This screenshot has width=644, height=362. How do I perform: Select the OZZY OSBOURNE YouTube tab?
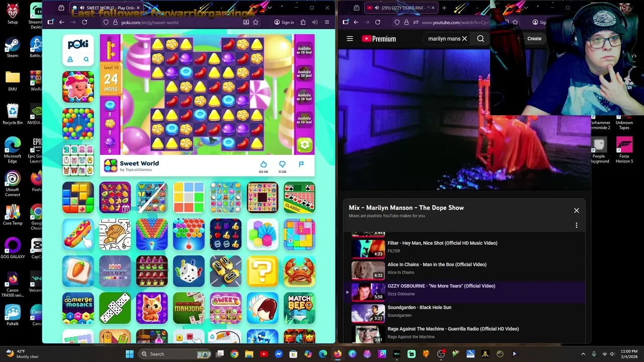(x=400, y=8)
